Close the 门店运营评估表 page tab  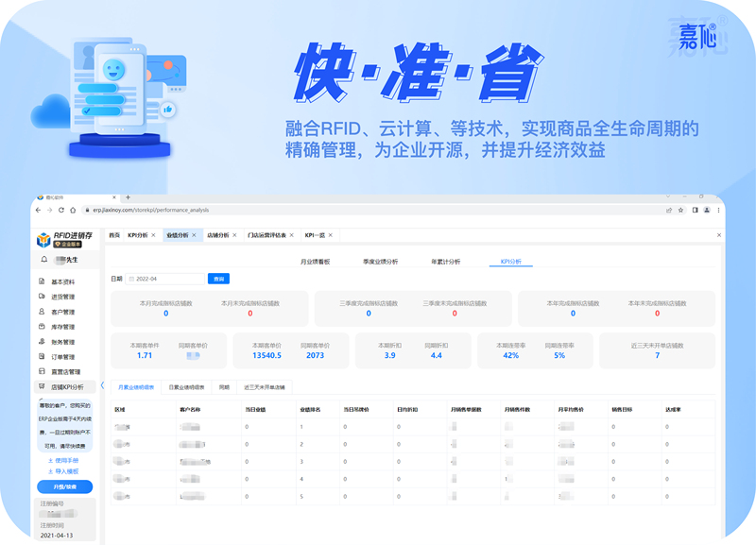[292, 235]
